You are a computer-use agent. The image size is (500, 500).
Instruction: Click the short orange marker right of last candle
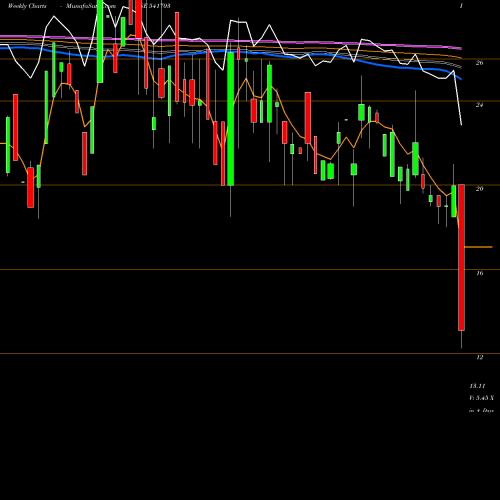click(x=478, y=247)
